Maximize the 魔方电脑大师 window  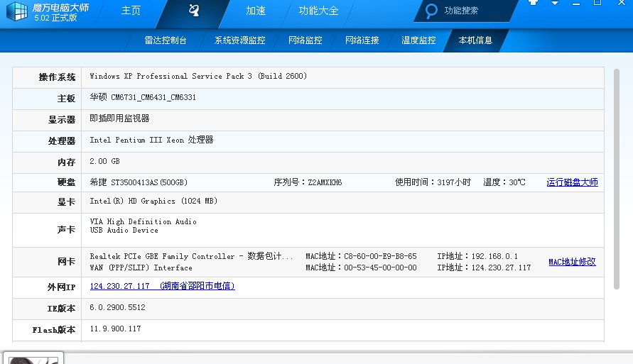point(597,2)
